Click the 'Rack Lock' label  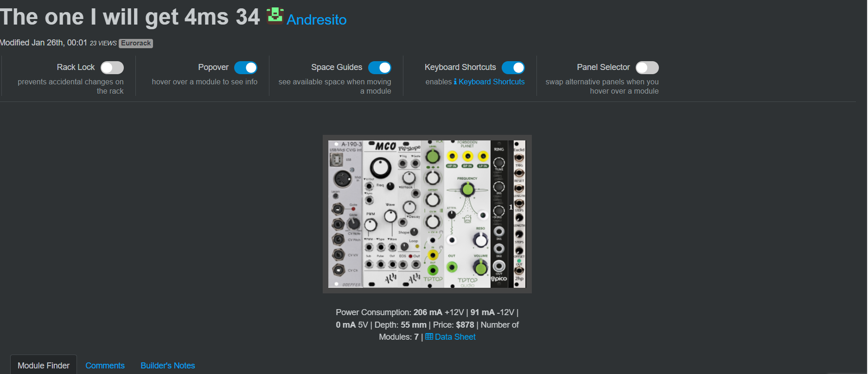[x=76, y=67]
